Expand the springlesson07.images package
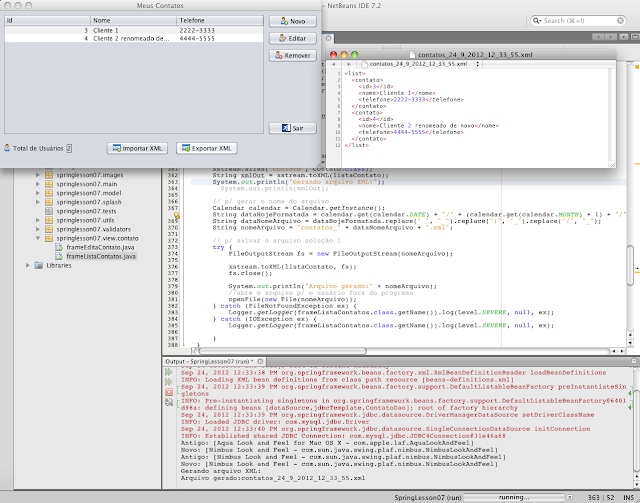 coord(38,173)
